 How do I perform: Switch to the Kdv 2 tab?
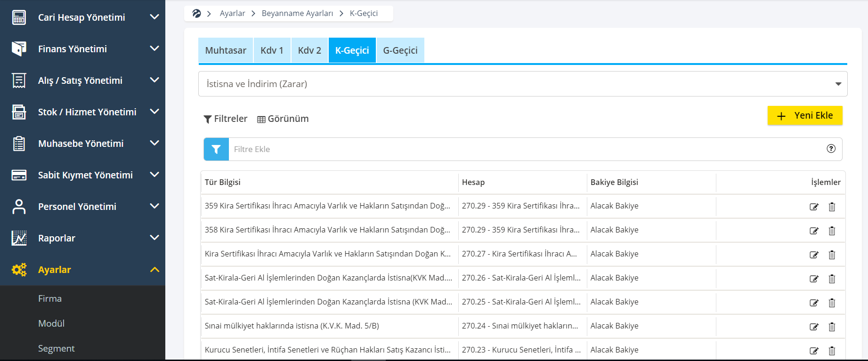[309, 50]
